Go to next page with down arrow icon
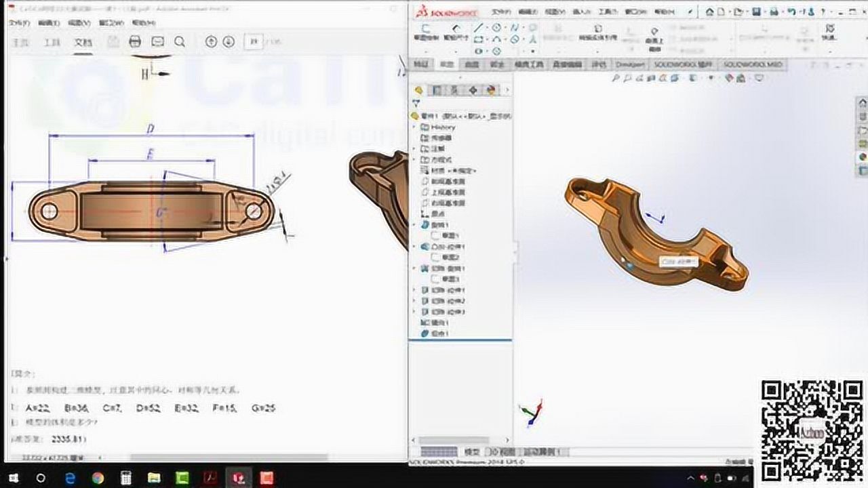Image resolution: width=868 pixels, height=488 pixels. (x=229, y=42)
